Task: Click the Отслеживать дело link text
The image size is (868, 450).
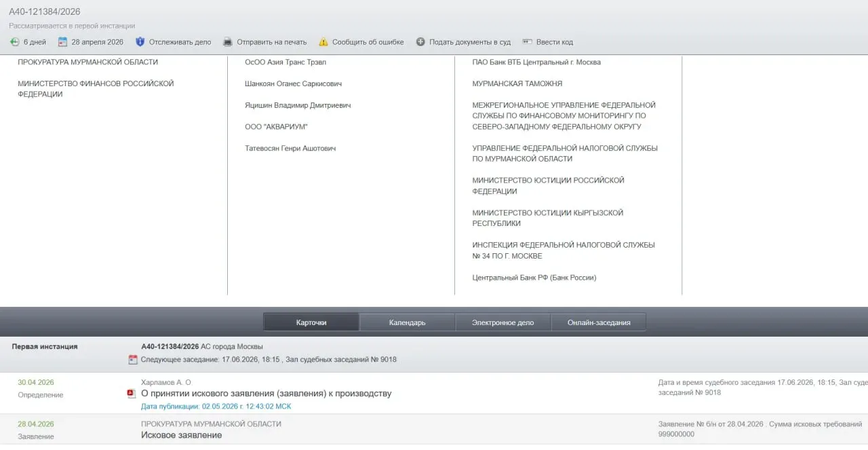Action: coord(180,42)
